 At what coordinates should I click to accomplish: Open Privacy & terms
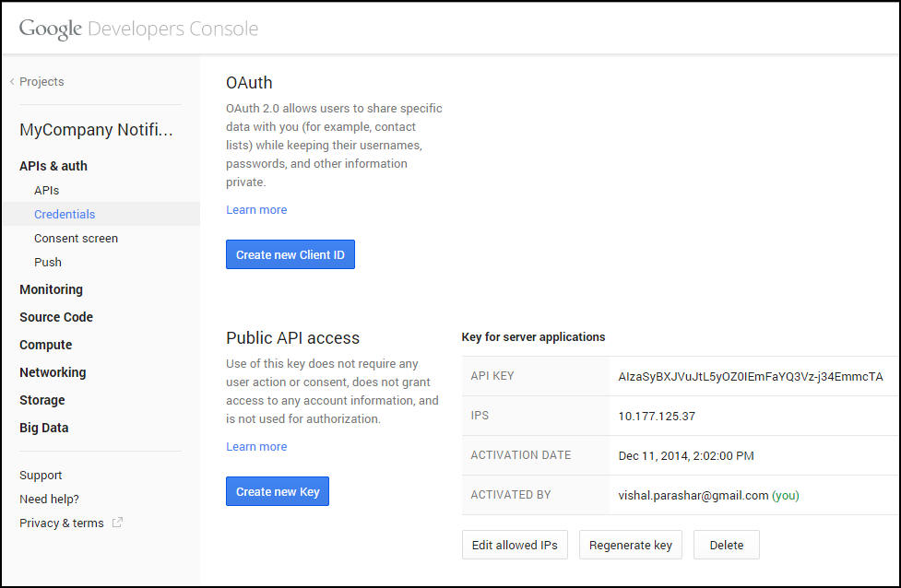coord(62,523)
